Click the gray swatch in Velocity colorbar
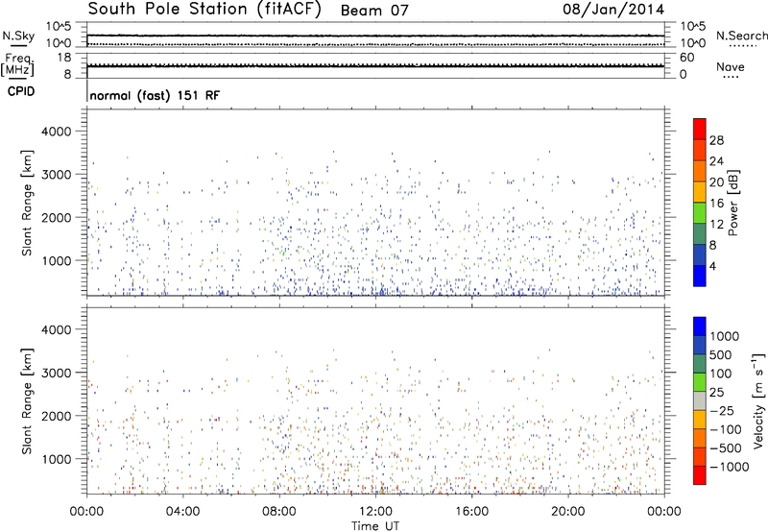This screenshot has height=532, width=768. 700,400
